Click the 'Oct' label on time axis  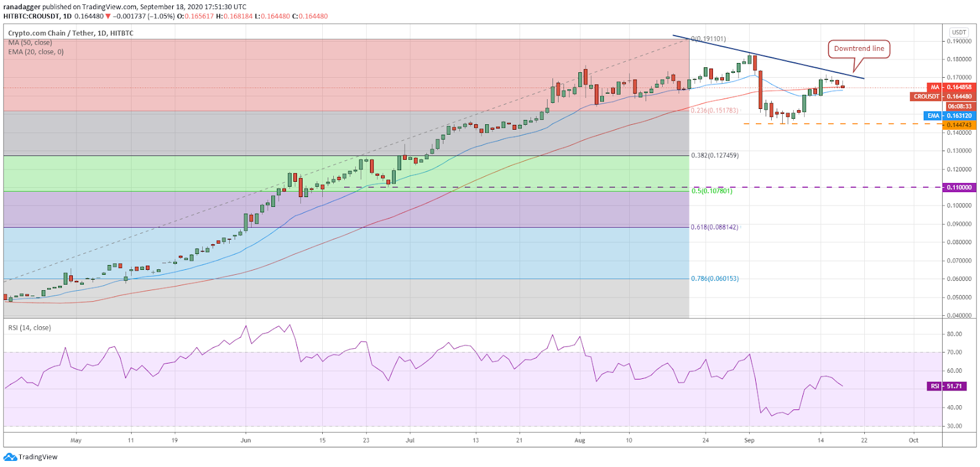(913, 440)
